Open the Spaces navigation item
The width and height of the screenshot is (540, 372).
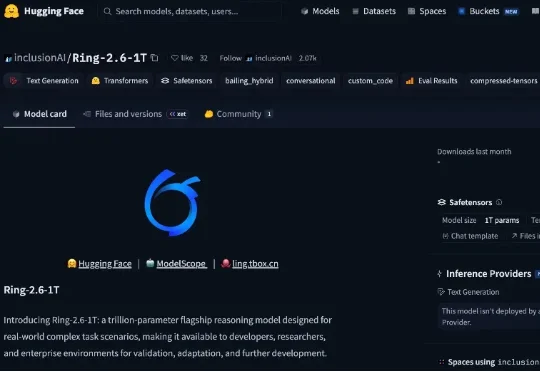pyautogui.click(x=427, y=11)
